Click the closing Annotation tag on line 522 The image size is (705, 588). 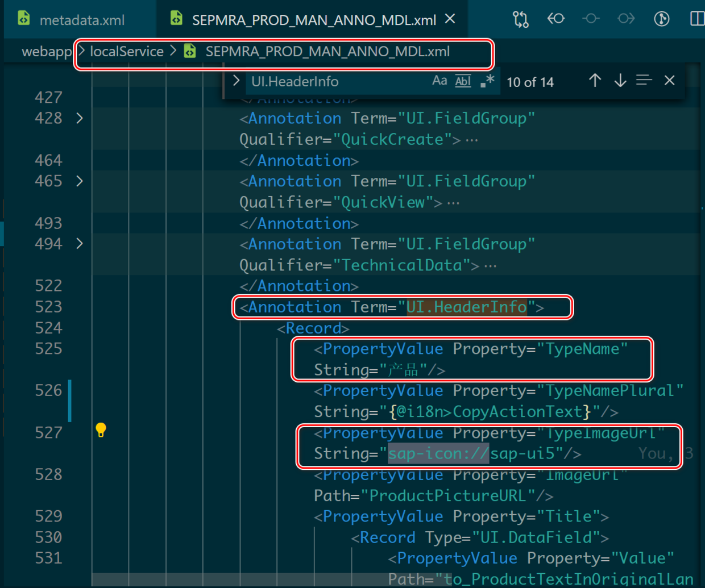[x=299, y=286]
